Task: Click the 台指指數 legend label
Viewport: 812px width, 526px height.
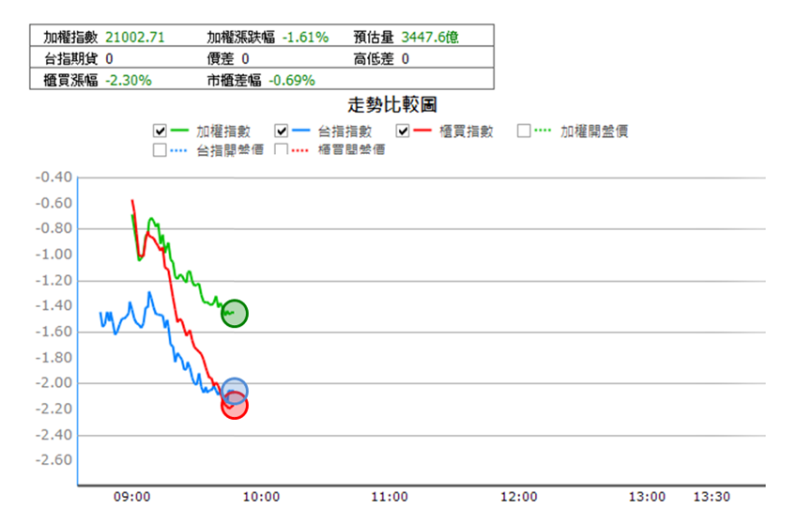Action: point(345,131)
